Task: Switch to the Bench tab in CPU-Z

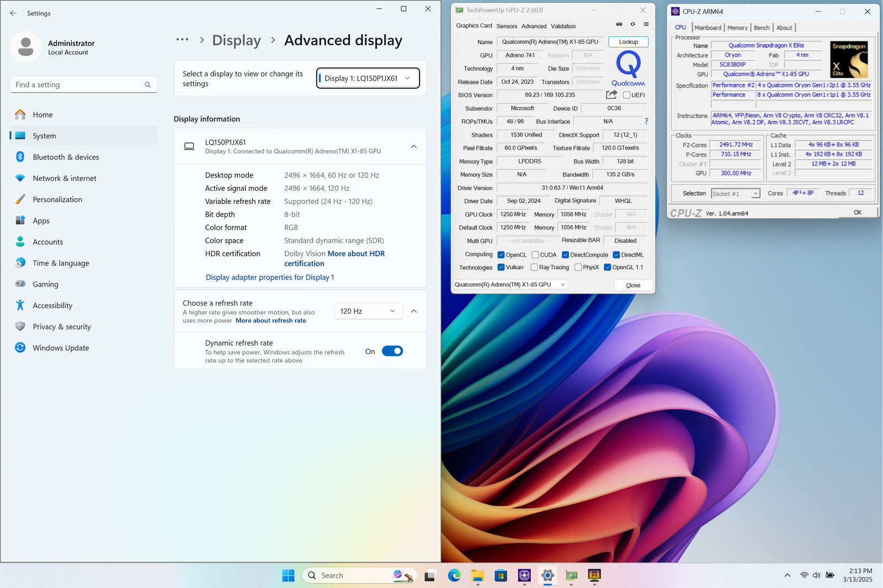Action: click(762, 28)
